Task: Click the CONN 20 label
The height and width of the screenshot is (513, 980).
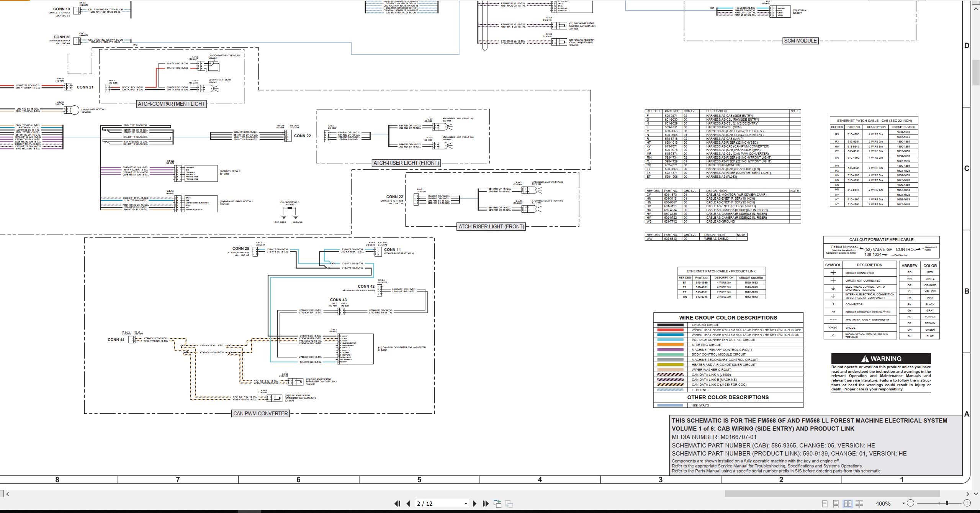Action: pyautogui.click(x=62, y=37)
